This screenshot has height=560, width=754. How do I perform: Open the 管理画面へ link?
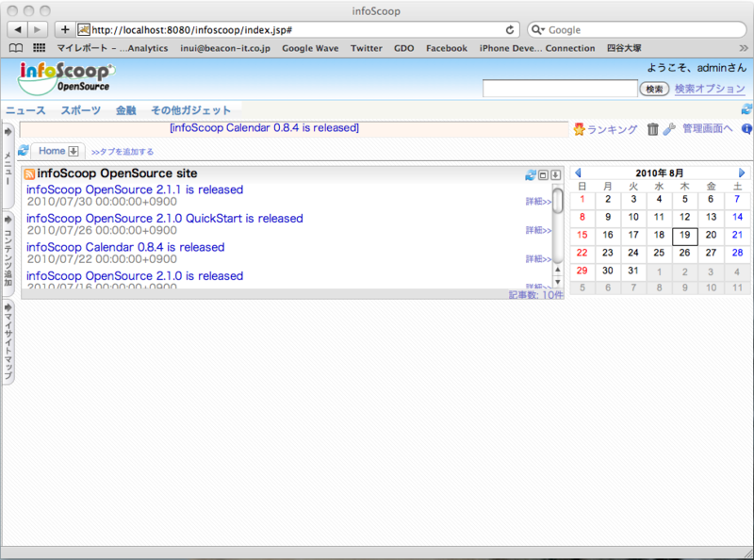pyautogui.click(x=708, y=128)
